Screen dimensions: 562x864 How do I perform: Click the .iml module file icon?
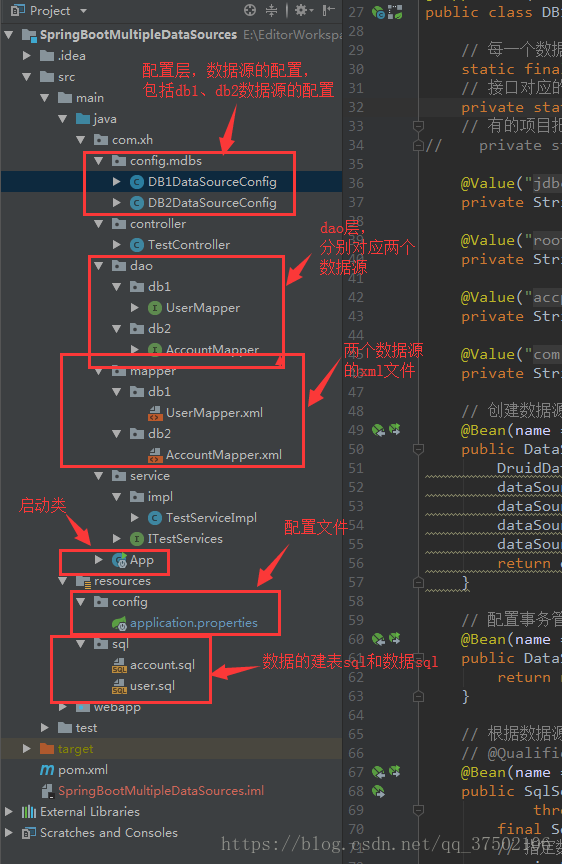click(47, 791)
